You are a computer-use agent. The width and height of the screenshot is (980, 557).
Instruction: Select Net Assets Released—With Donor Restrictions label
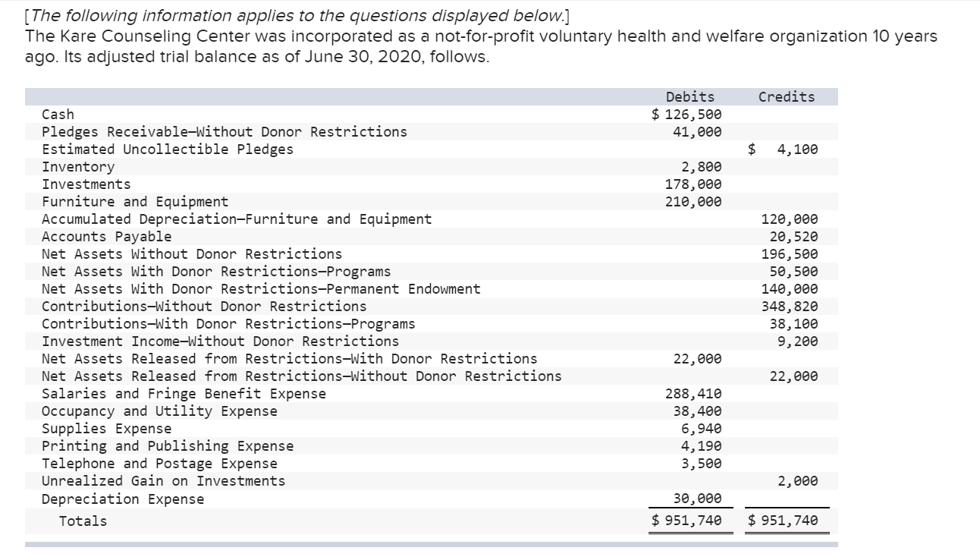tap(289, 359)
